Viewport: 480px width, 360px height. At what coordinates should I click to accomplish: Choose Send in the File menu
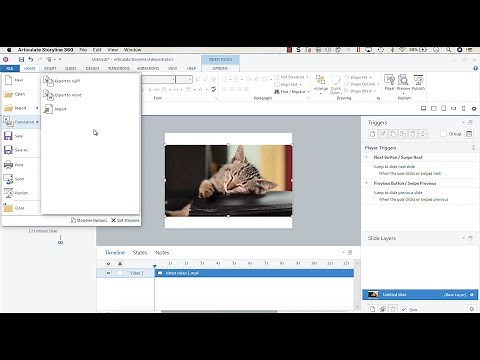(20, 179)
